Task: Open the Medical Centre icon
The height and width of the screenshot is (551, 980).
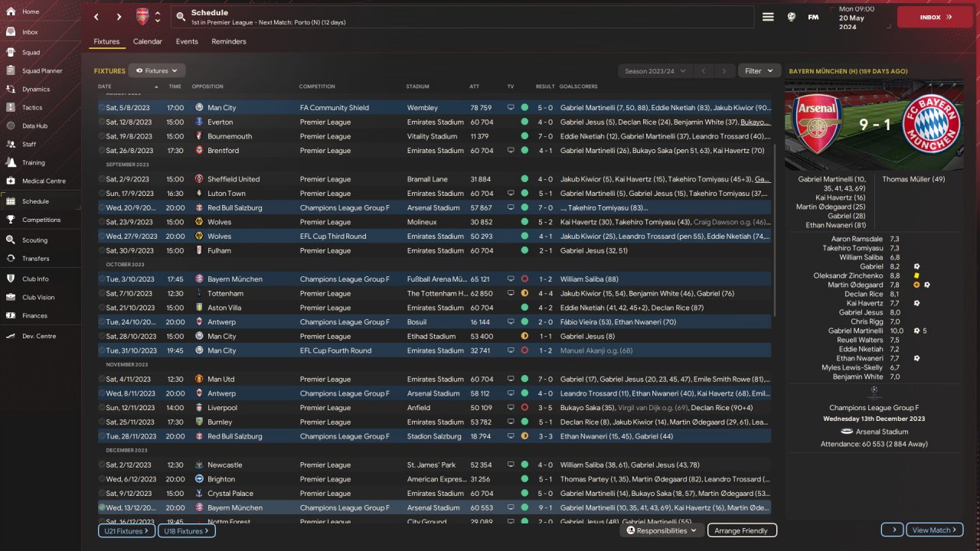Action: click(x=11, y=181)
